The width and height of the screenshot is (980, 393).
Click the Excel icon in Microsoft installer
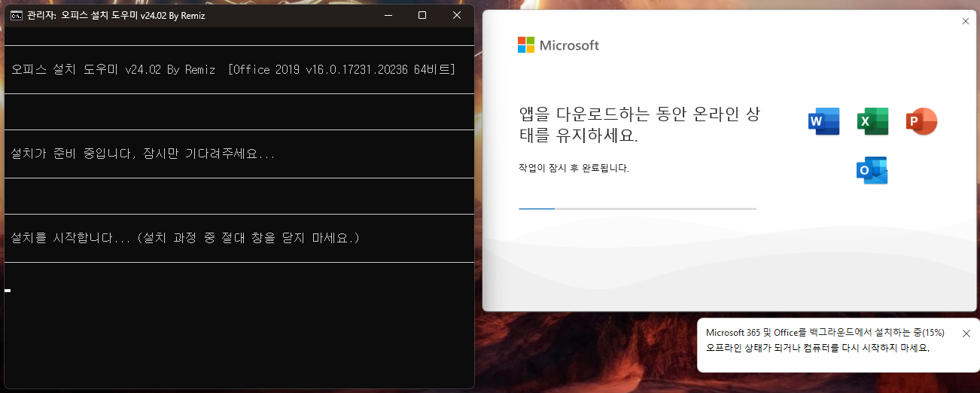872,121
